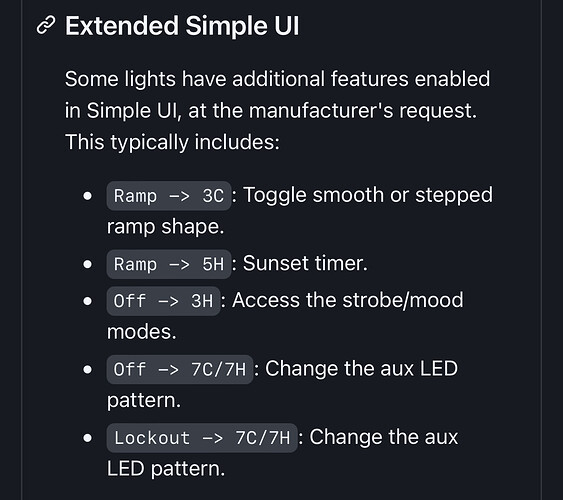Click the 'Off -> 3H' code chip
This screenshot has height=500, width=563.
[163, 301]
